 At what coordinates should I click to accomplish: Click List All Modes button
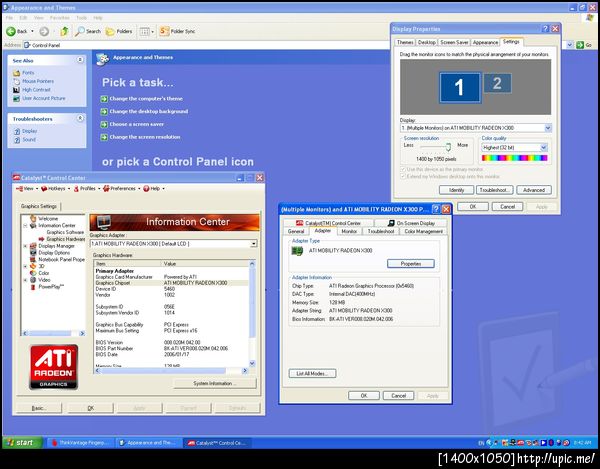click(312, 373)
